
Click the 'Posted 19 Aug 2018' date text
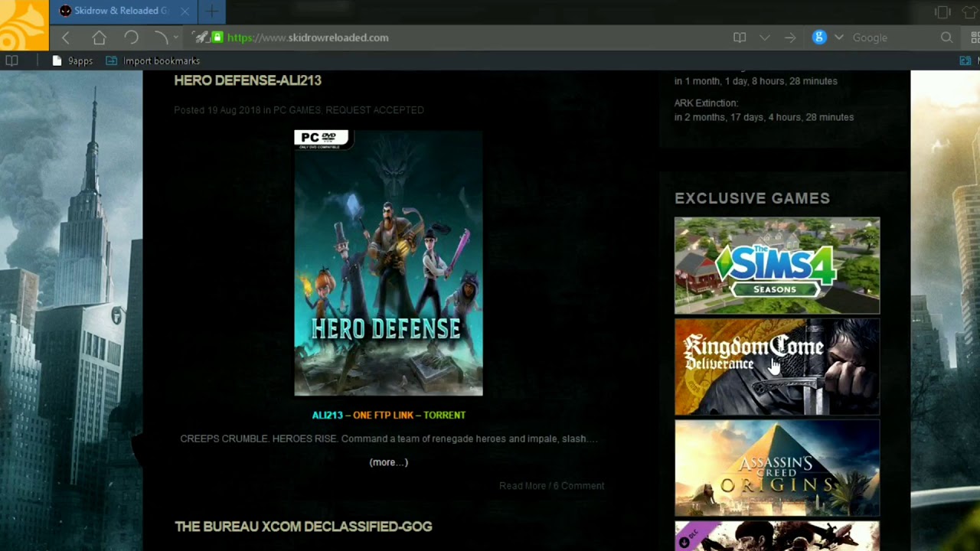point(217,110)
